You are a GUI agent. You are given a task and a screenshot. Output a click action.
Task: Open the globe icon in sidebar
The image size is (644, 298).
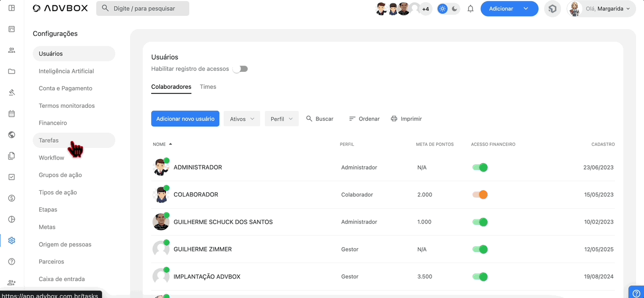12,135
